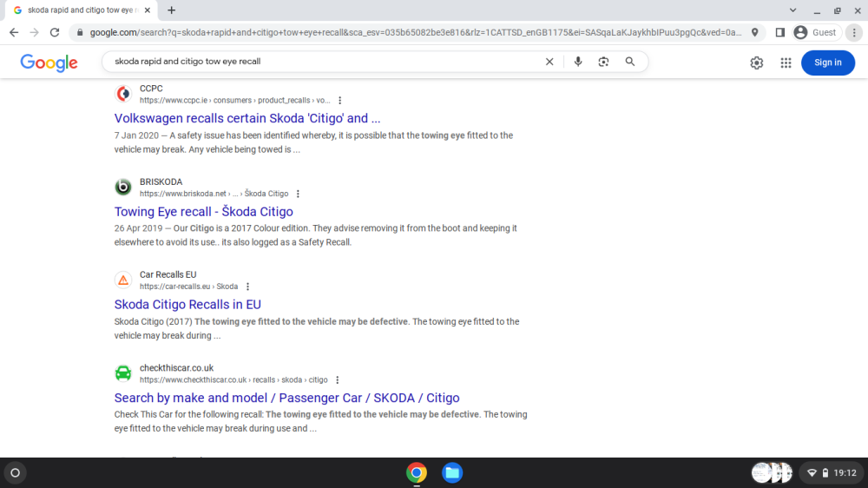Submit search with magnifier icon

point(630,62)
